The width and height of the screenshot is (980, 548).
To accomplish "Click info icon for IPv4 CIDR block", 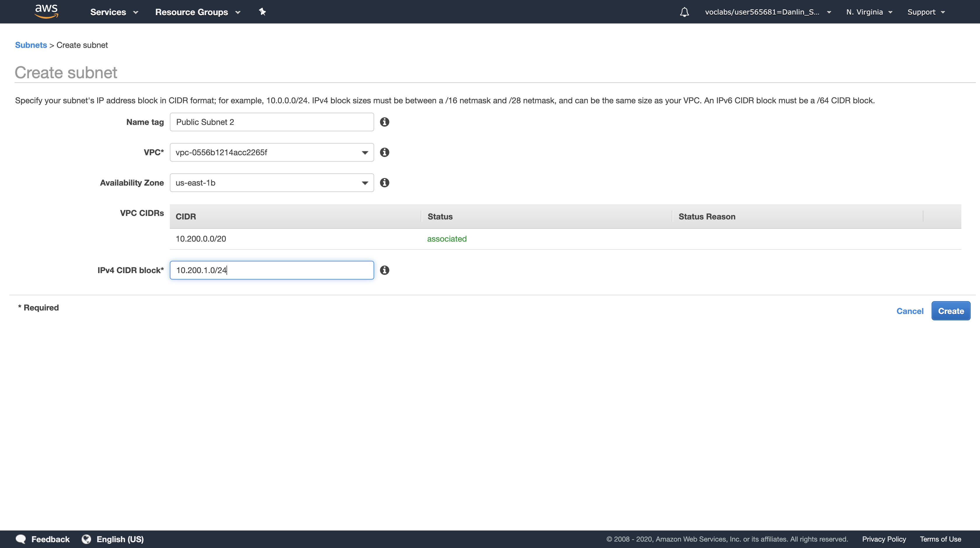I will point(385,270).
